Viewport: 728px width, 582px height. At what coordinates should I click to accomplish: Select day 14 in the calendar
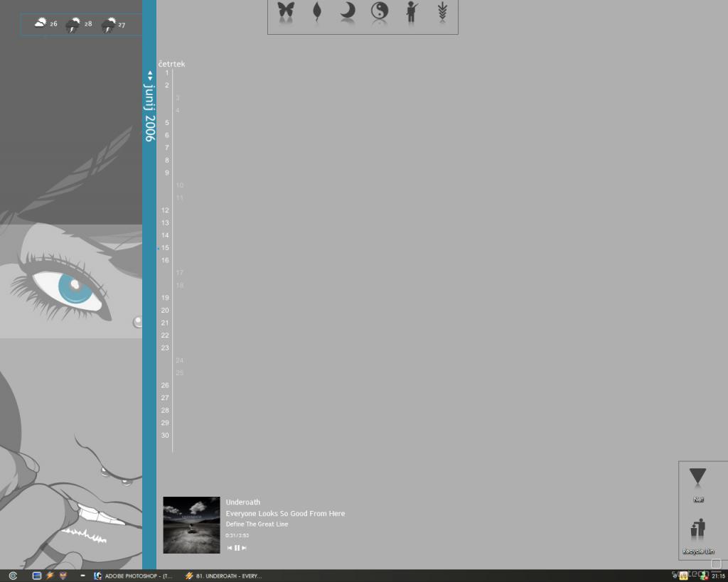pos(165,235)
